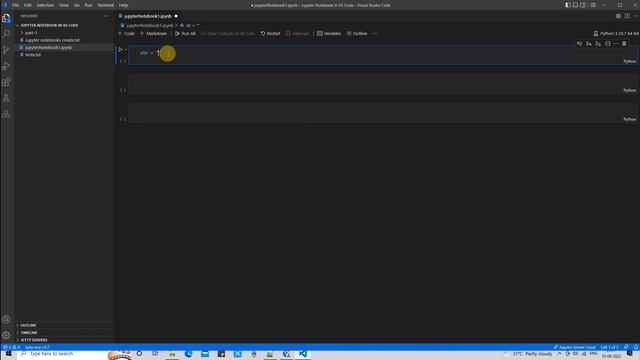Open the Help menu
The image size is (640, 360).
point(123,5)
